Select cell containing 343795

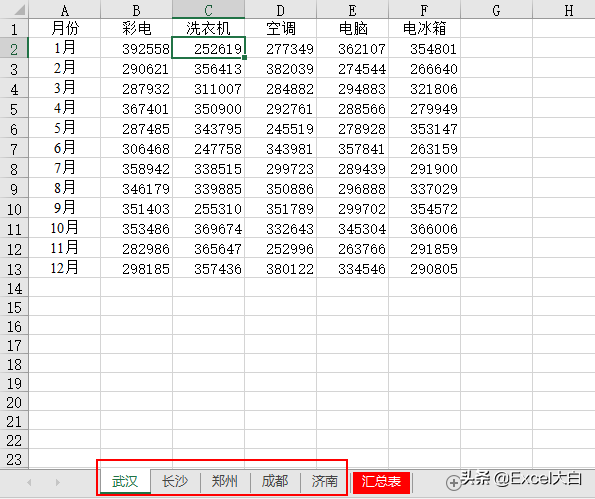(x=208, y=129)
